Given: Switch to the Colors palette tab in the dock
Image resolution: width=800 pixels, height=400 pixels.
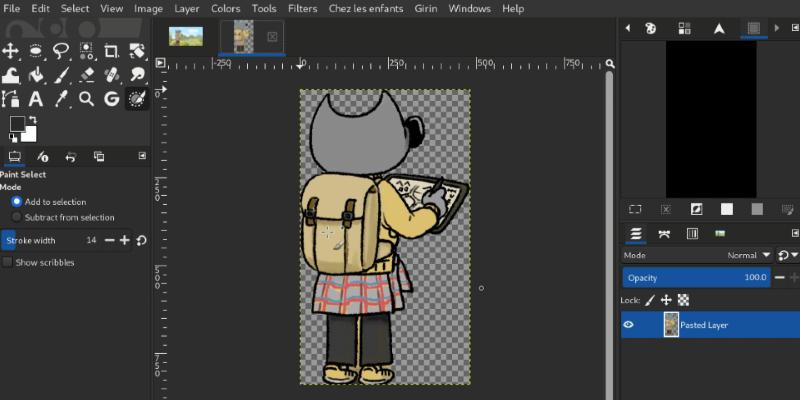Looking at the screenshot, I should 651,29.
